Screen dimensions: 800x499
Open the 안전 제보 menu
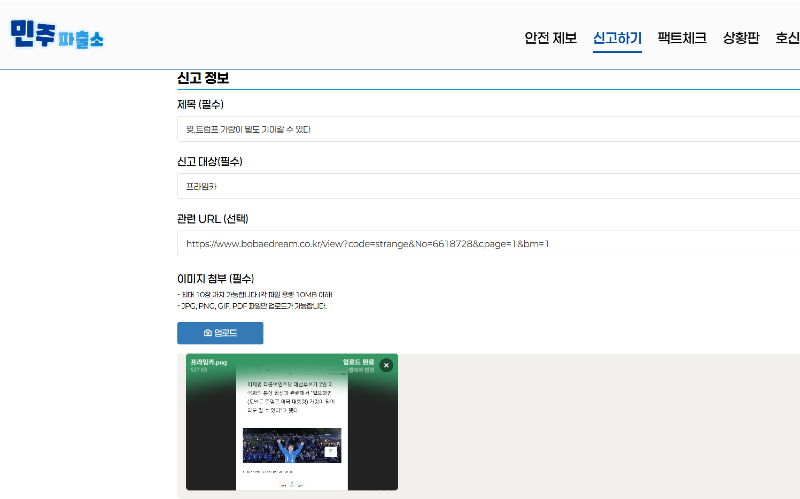tap(551, 38)
